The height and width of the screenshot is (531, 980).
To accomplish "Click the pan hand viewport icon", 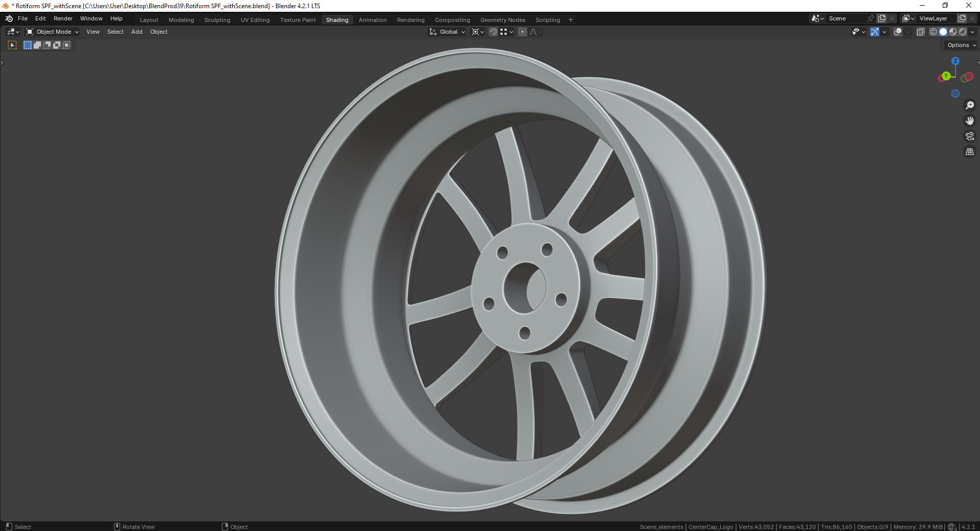I will (x=969, y=121).
